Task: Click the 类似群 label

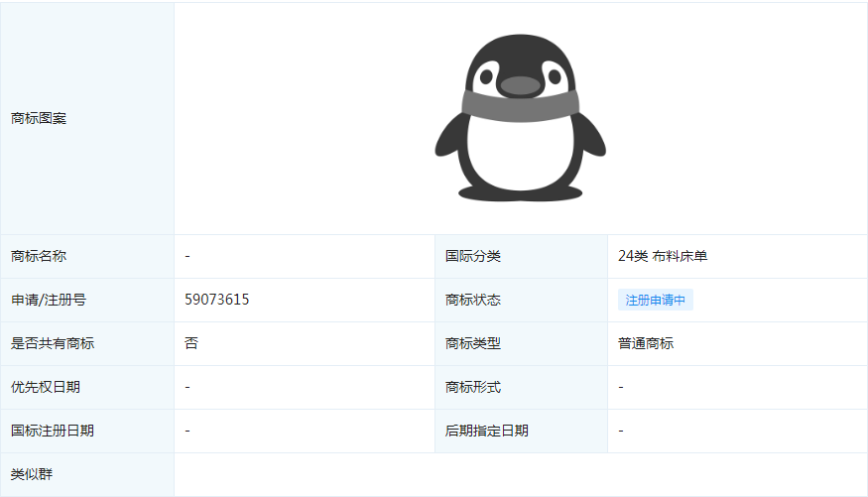Action: [32, 474]
